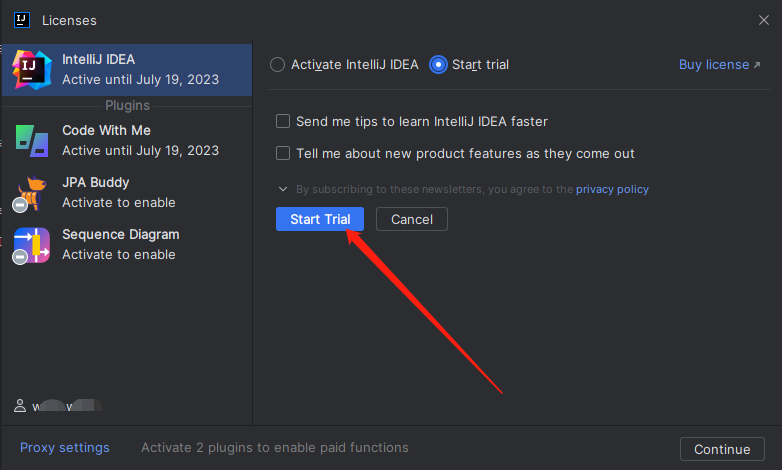Screen dimensions: 782x470
Task: Click the Buy license external arrow icon
Action: click(757, 65)
